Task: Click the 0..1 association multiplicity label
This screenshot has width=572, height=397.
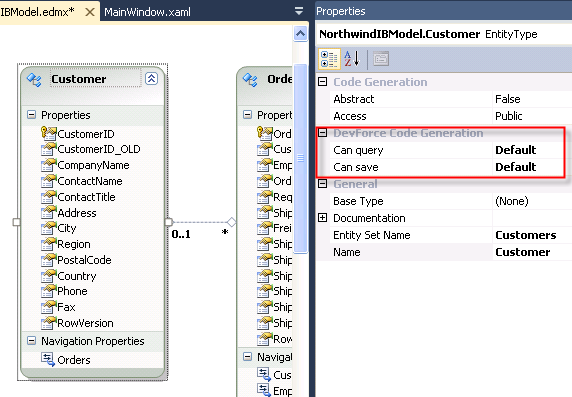Action: (x=181, y=234)
